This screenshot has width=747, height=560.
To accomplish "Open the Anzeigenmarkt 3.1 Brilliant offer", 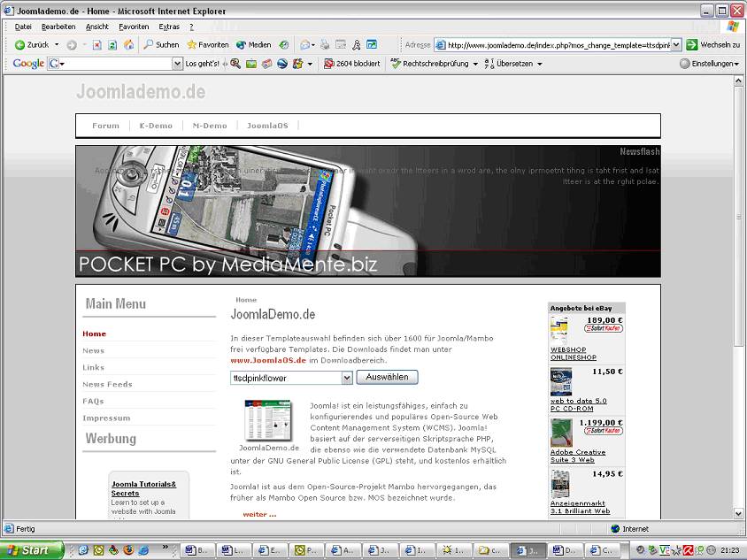I will [x=580, y=507].
